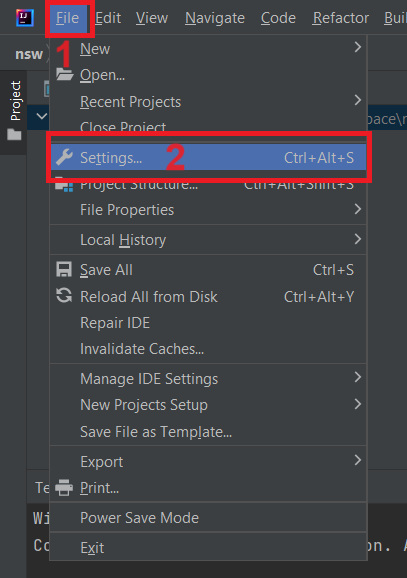Click the Settings wrench icon
The width and height of the screenshot is (407, 578).
pos(65,158)
